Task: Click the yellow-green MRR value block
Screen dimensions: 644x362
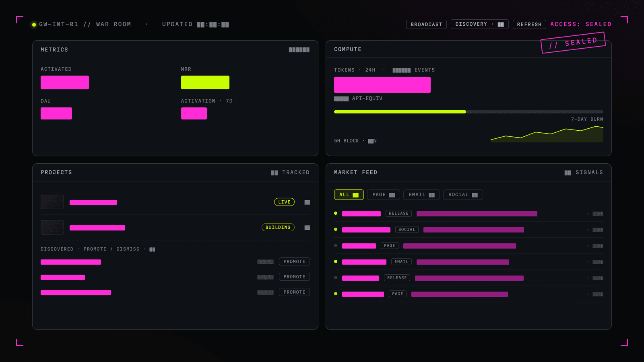Action: 205,82
